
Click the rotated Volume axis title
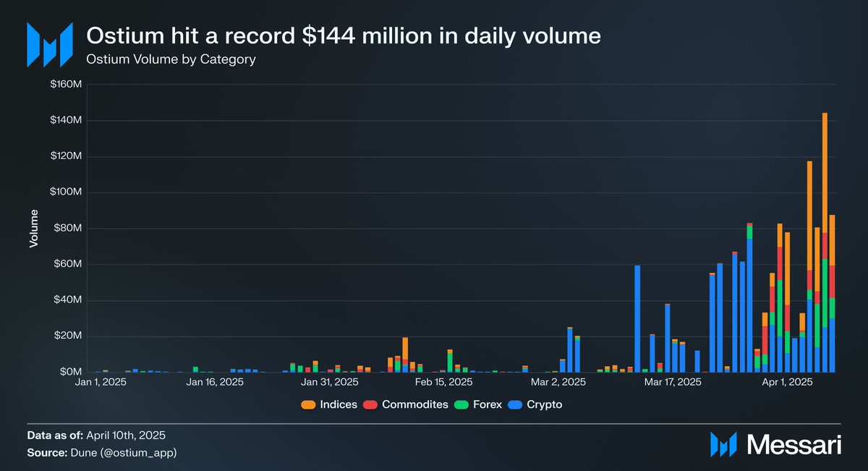coord(33,229)
